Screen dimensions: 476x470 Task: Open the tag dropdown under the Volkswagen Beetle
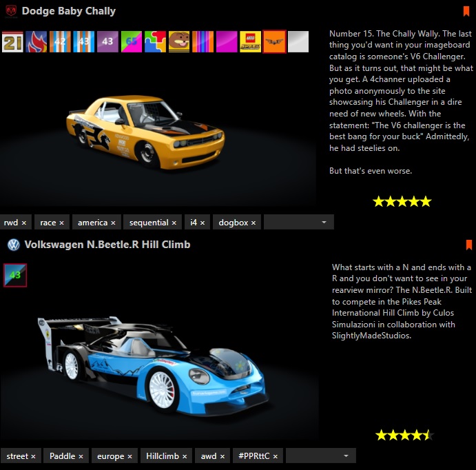(345, 456)
